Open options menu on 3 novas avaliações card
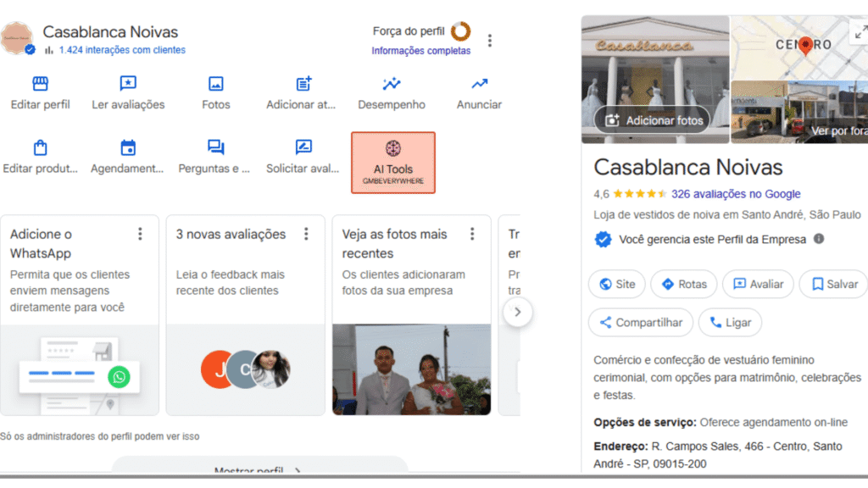Viewport: 868px width, 488px height. coord(306,234)
